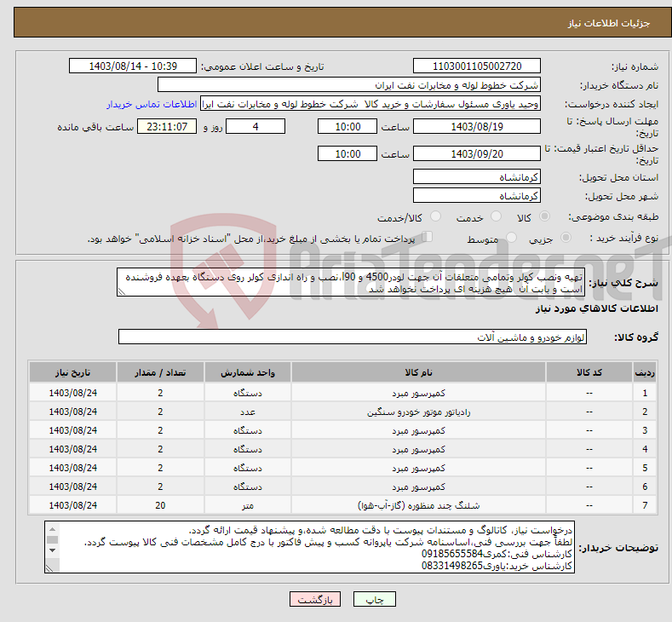The height and width of the screenshot is (622, 672).
Task: Click the نام کالا column header
Action: (x=419, y=372)
